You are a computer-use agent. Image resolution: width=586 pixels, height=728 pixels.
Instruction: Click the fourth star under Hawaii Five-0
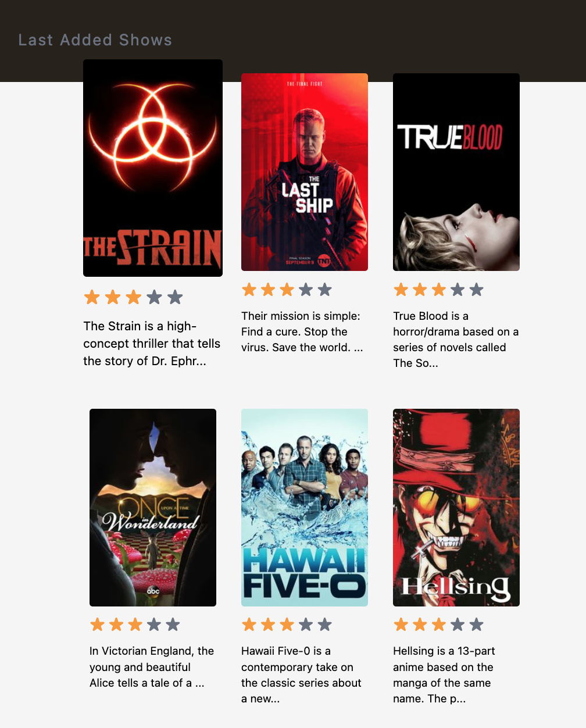306,624
